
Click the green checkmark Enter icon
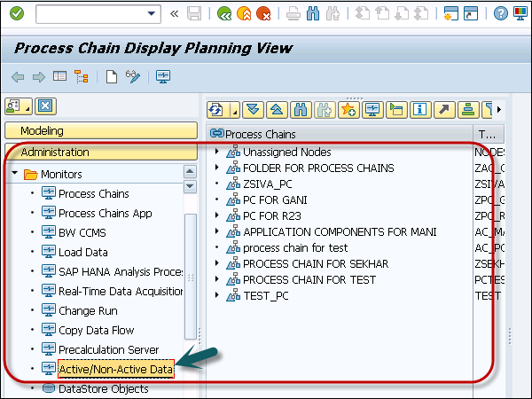pos(17,13)
